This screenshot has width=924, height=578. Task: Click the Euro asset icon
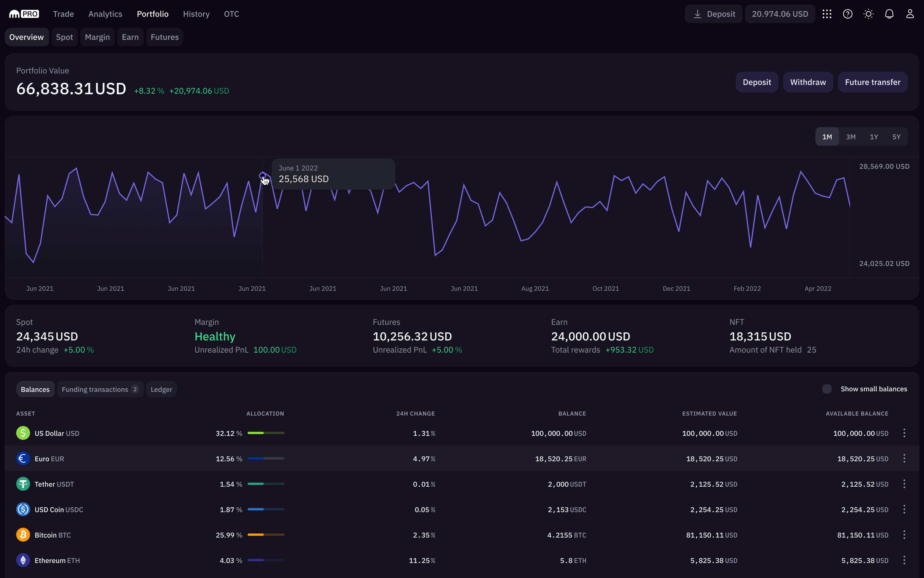point(23,458)
